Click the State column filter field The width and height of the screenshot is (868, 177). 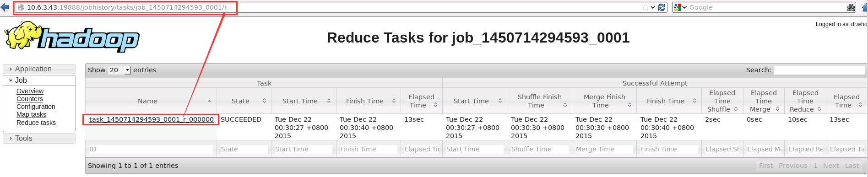coord(244,149)
